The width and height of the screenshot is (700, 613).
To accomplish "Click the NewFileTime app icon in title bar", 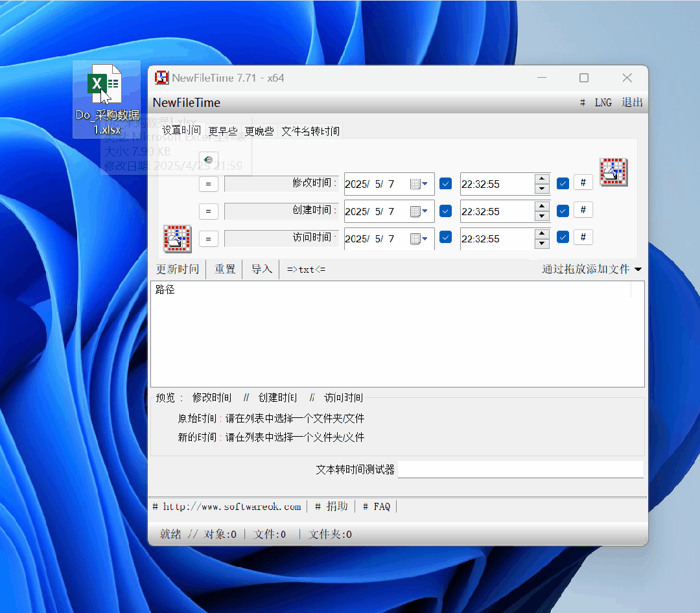I will [161, 78].
